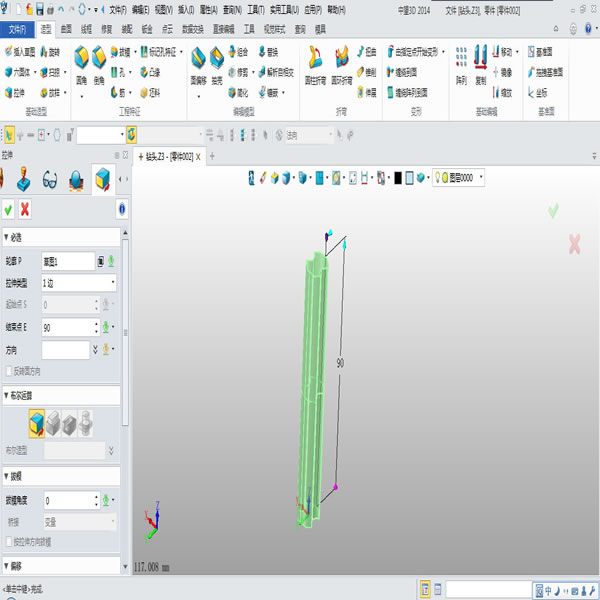The height and width of the screenshot is (600, 600).
Task: Open the 帮助(H) menu
Action: point(336,10)
